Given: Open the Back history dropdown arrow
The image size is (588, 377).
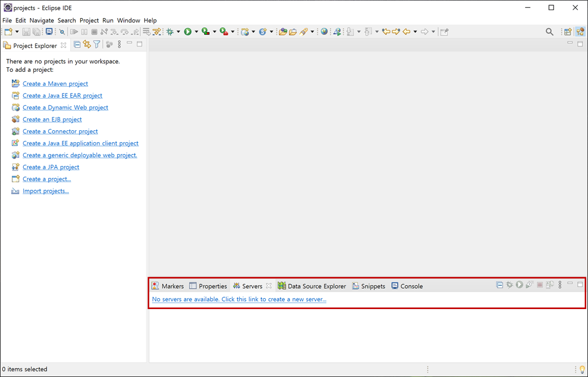Looking at the screenshot, I should pyautogui.click(x=415, y=32).
